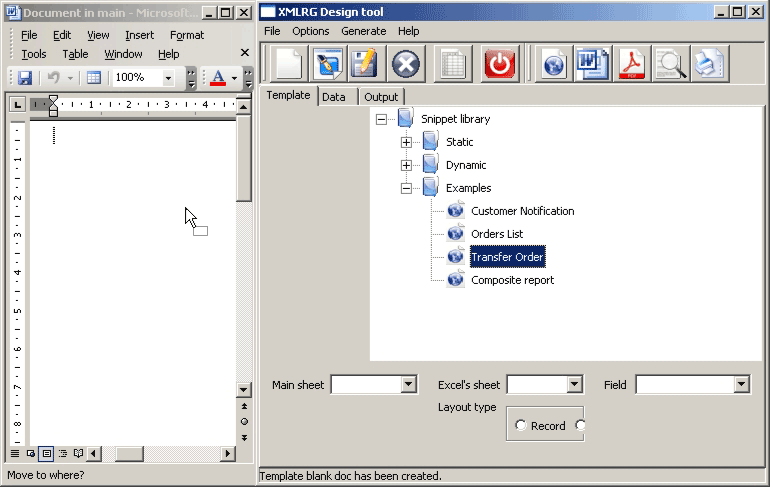Collapse the Snippet library node
This screenshot has width=770, height=487.
pyautogui.click(x=381, y=119)
